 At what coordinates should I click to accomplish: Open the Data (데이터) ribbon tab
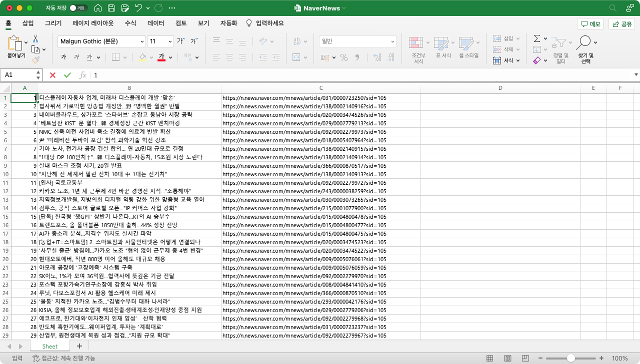click(x=155, y=23)
